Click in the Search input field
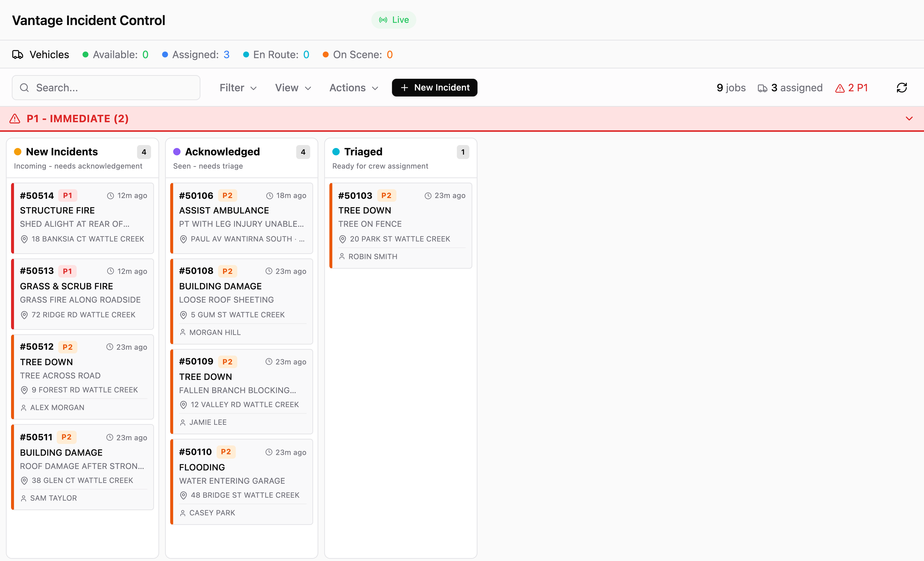924x561 pixels. click(106, 88)
